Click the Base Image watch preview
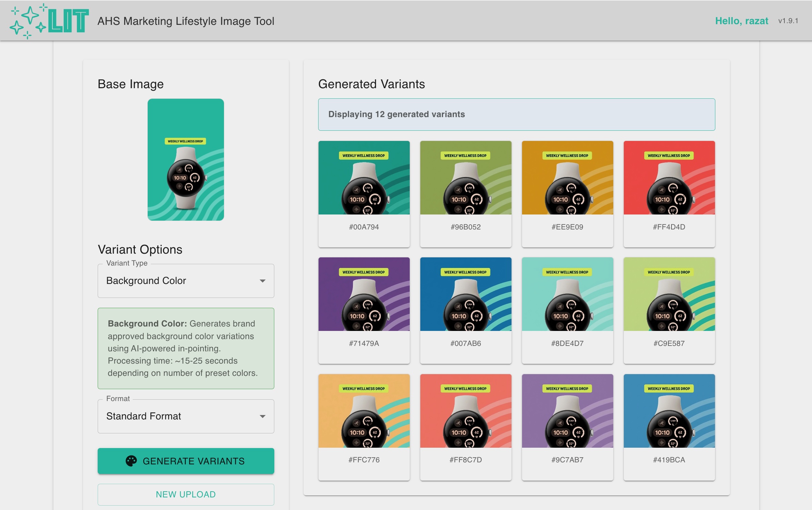812x510 pixels. click(185, 160)
